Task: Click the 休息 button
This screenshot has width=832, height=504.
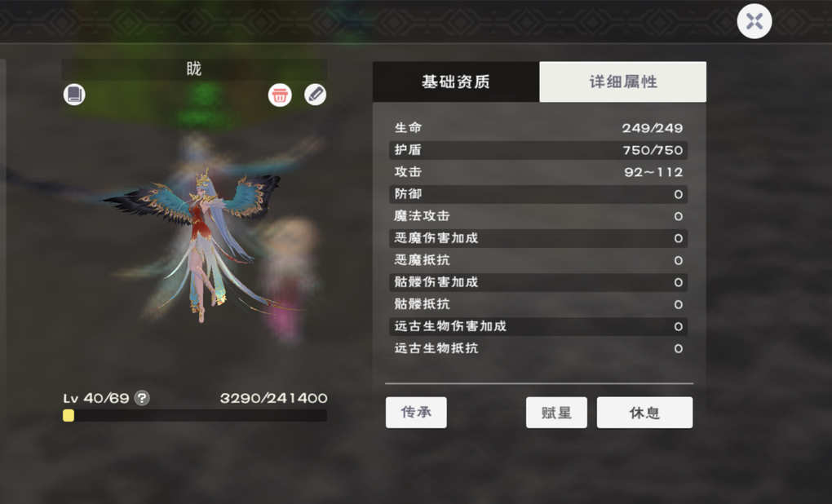Action: click(x=644, y=412)
